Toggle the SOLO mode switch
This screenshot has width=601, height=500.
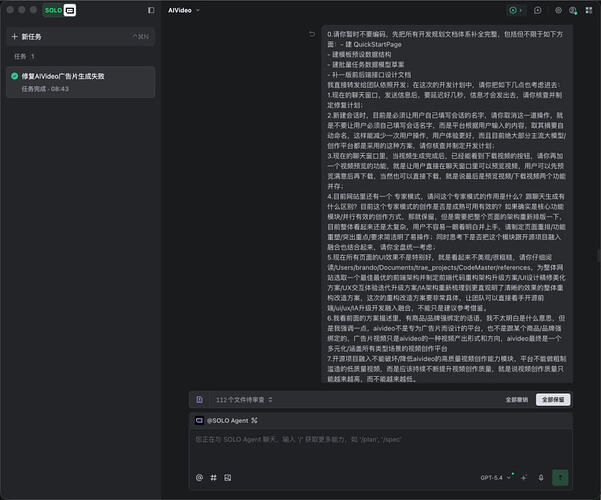click(x=59, y=10)
